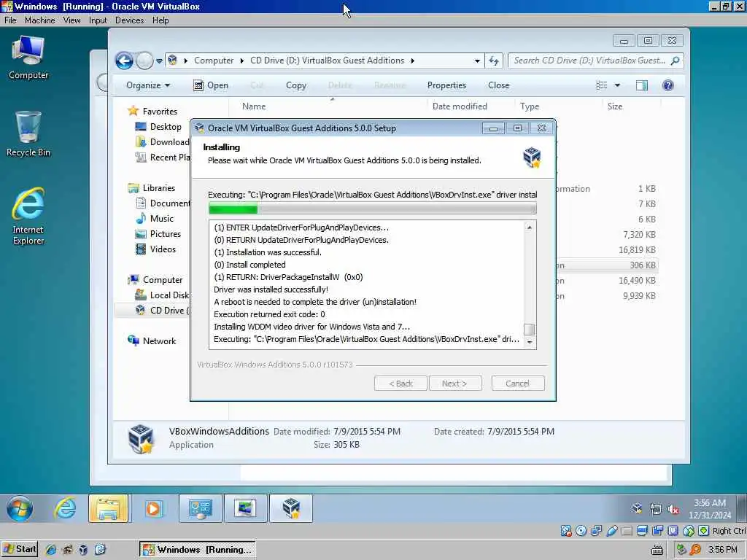Open the Devices menu in VirtualBox
Image resolution: width=747 pixels, height=560 pixels.
click(x=129, y=20)
